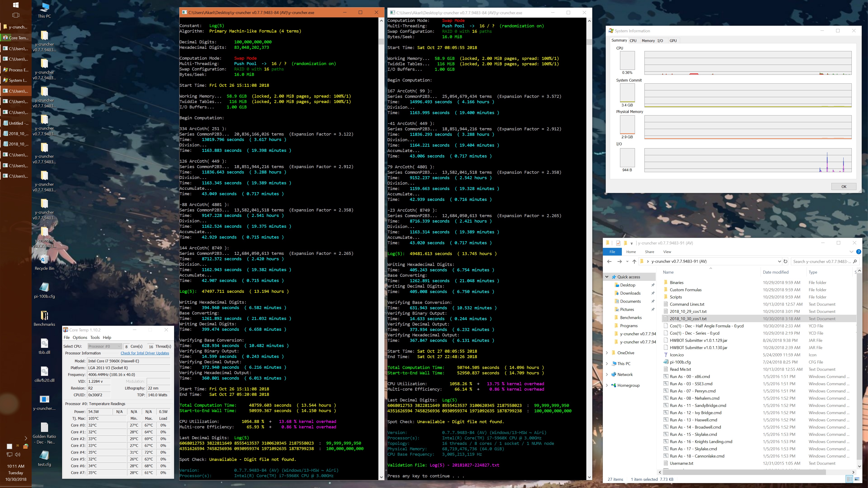Screen dimensions: 868x488
Task: Expand the Explorer ribbon chevron
Action: (x=851, y=252)
